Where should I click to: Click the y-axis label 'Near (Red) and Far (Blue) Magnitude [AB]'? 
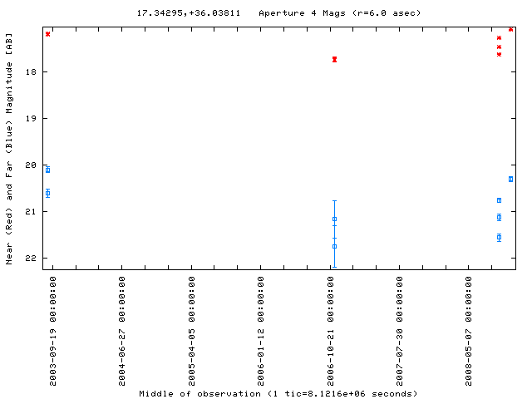[x=9, y=149]
